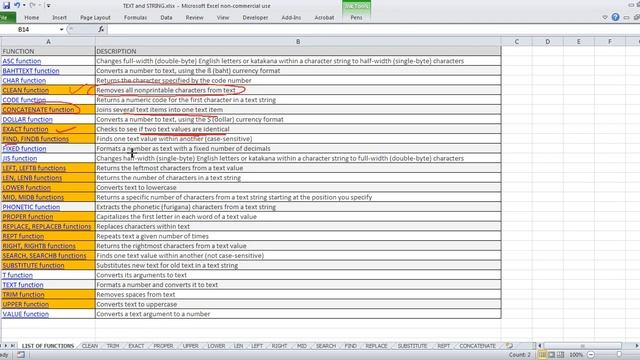Select cell 'Replaces characters within text'

click(x=298, y=226)
